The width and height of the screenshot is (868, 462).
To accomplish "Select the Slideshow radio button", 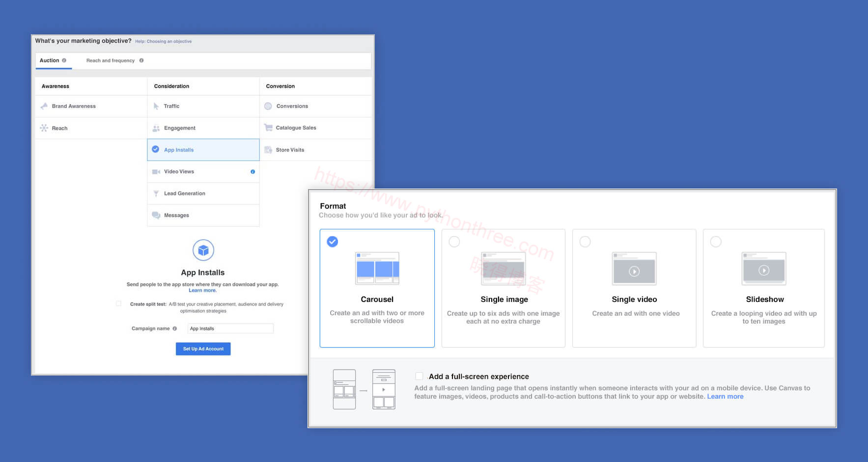I will tap(716, 242).
